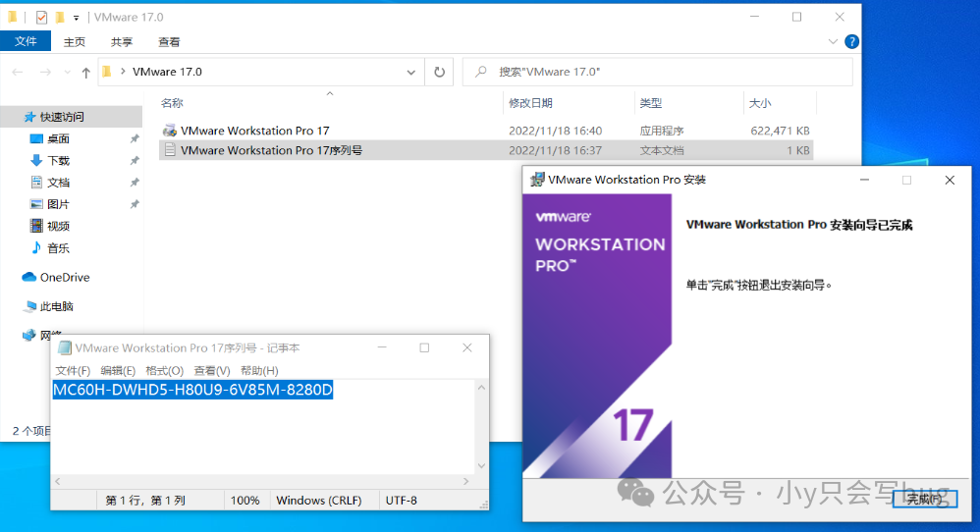Open Notepad 查看(V) menu

coord(212,371)
